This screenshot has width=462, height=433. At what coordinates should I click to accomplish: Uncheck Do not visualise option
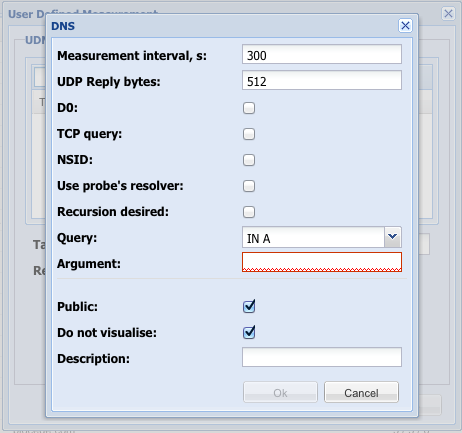point(249,332)
